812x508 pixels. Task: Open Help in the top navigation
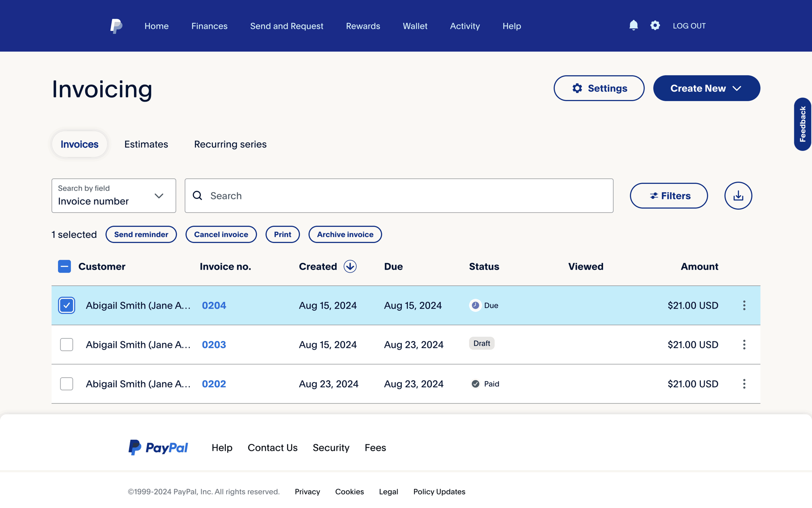pos(512,26)
